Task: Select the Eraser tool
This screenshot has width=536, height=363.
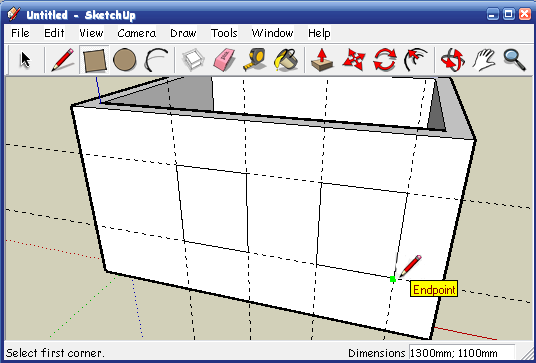Action: click(x=224, y=60)
